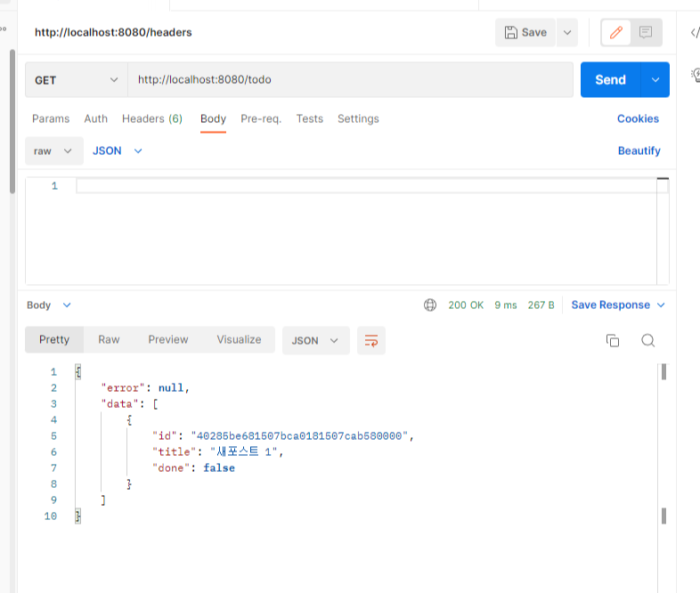Switch to the comment mode icon
This screenshot has width=700, height=593.
click(x=646, y=32)
